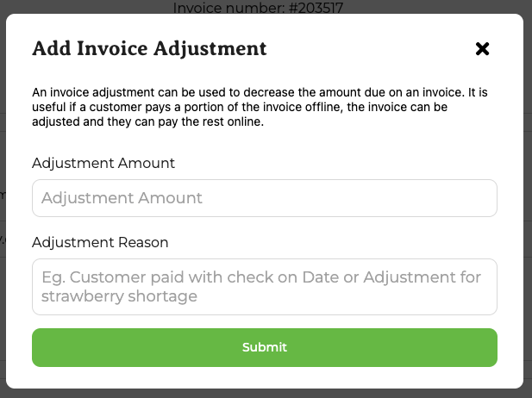Dismiss the modal using the X icon
This screenshot has width=532, height=398.
tap(483, 49)
